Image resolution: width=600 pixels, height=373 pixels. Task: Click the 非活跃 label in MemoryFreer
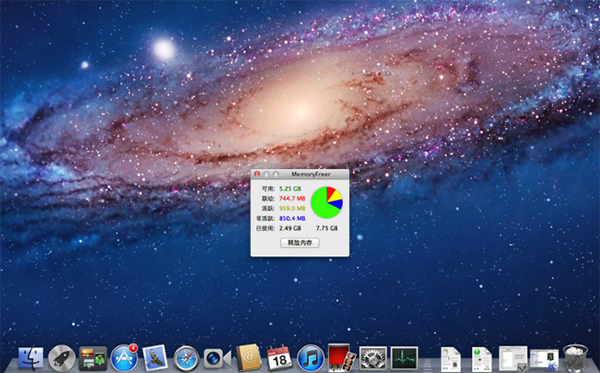click(266, 218)
